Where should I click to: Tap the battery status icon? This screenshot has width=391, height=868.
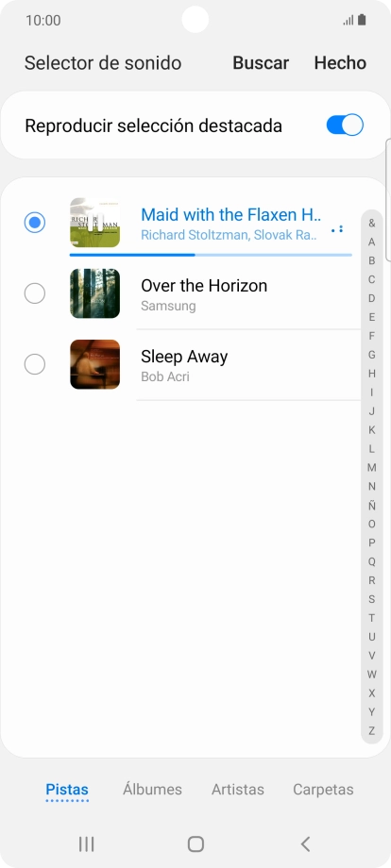[x=362, y=21]
